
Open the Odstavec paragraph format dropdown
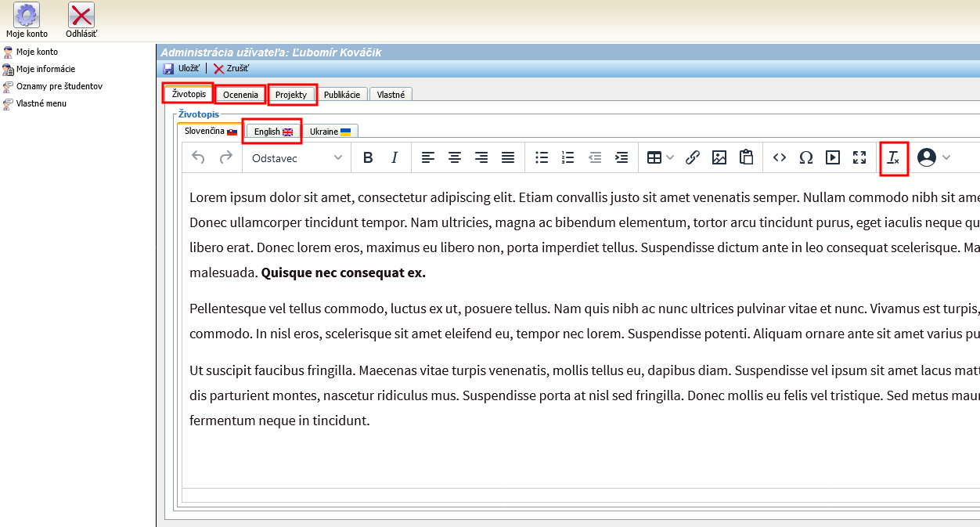pos(297,157)
